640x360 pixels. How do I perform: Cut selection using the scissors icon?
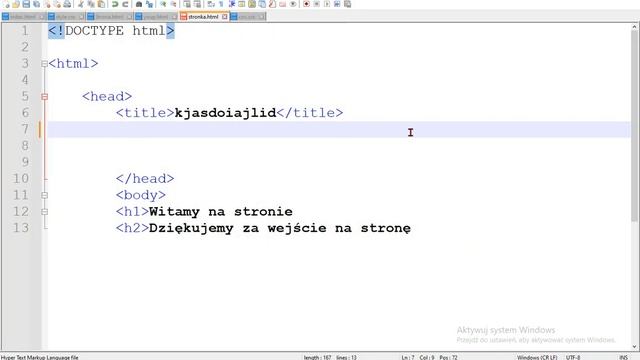pos(80,4)
